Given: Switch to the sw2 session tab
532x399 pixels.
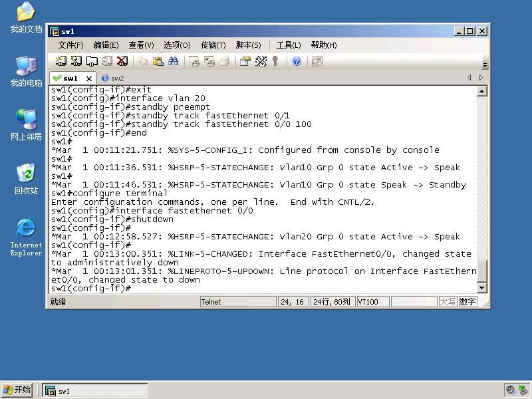Looking at the screenshot, I should pos(113,78).
